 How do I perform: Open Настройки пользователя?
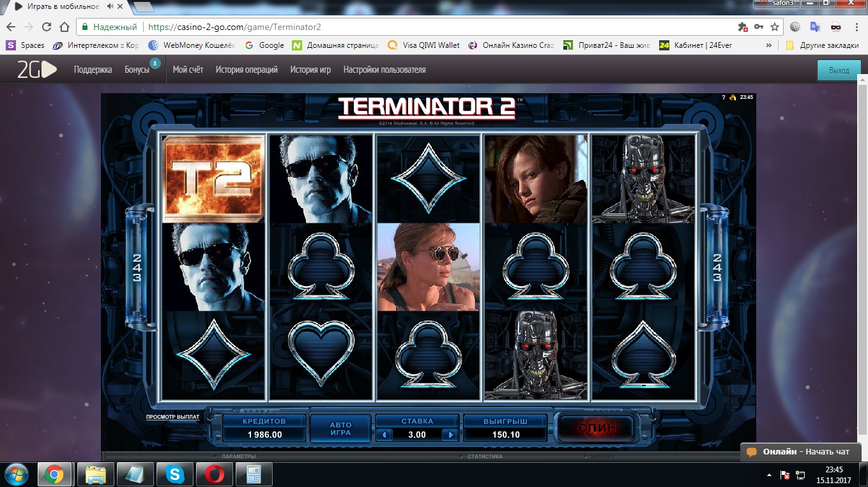385,70
